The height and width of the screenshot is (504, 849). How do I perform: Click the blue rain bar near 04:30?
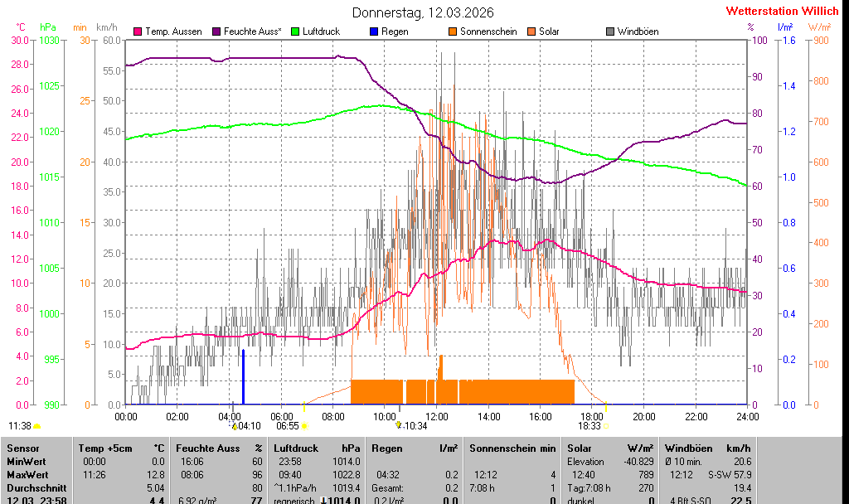coord(243,377)
